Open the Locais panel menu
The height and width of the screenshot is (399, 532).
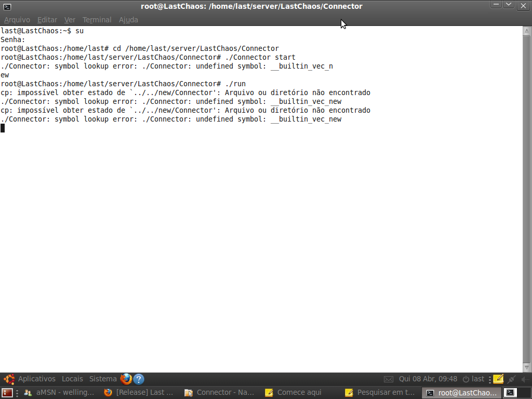72,379
